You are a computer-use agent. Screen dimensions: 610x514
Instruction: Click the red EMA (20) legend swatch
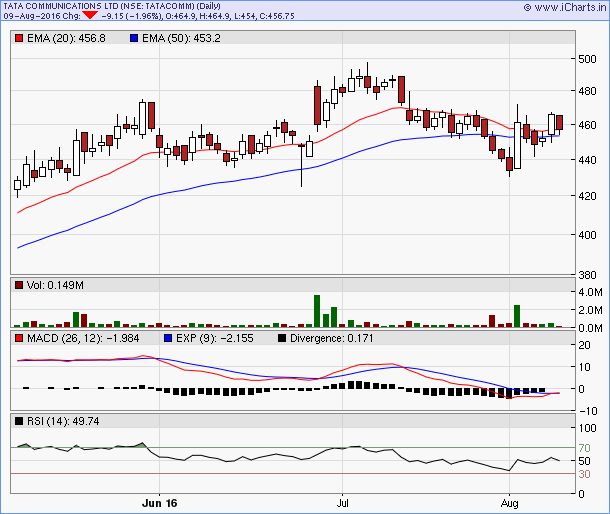tap(19, 38)
